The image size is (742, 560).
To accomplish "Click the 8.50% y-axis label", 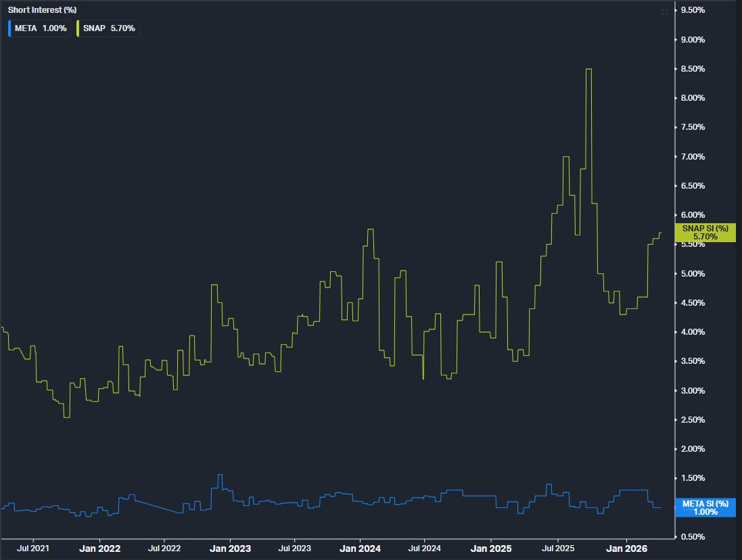I will [x=693, y=69].
